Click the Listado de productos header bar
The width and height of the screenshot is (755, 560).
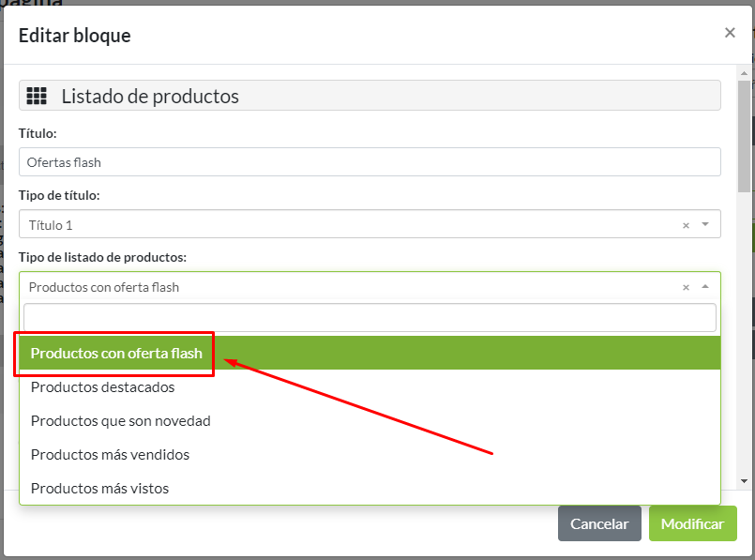pos(370,95)
